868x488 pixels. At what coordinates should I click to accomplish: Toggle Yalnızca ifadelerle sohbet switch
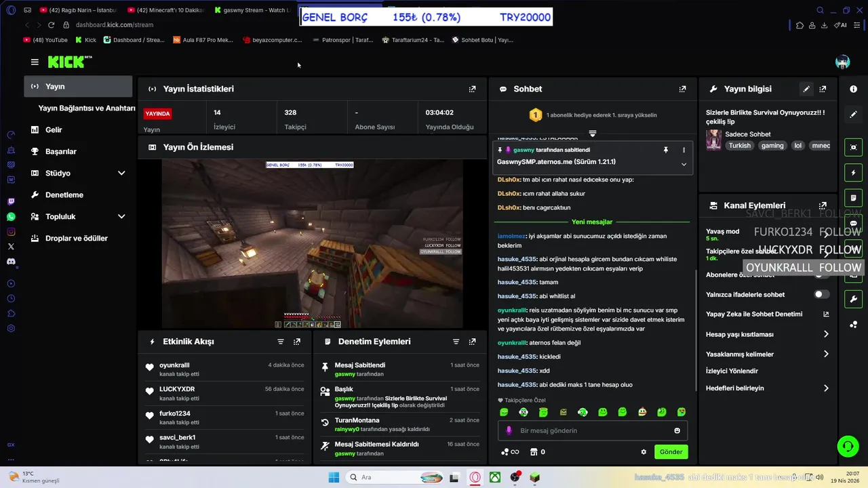coord(821,294)
